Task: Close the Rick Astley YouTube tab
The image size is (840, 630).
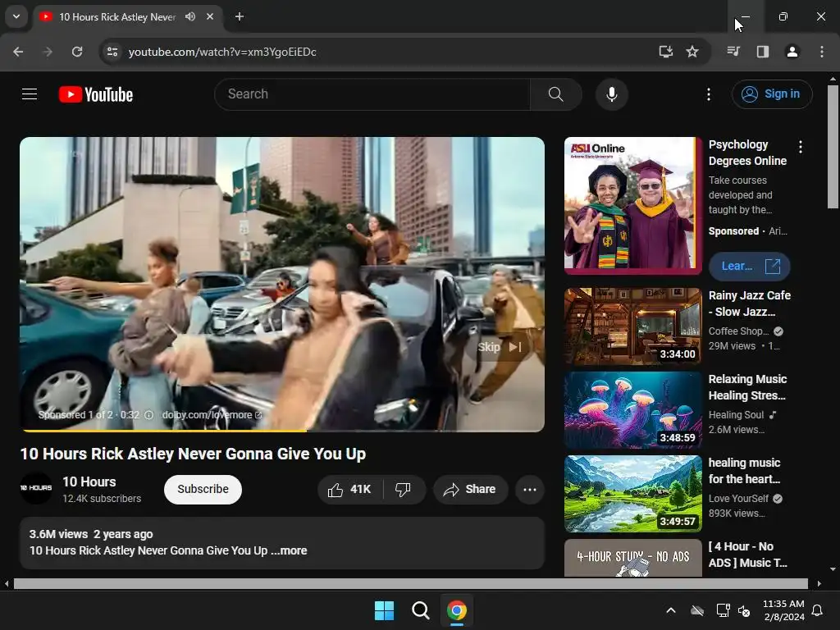Action: click(210, 16)
